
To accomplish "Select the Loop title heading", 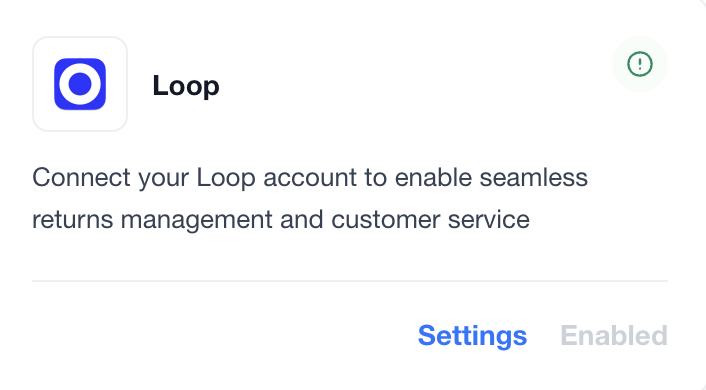I will 186,86.
